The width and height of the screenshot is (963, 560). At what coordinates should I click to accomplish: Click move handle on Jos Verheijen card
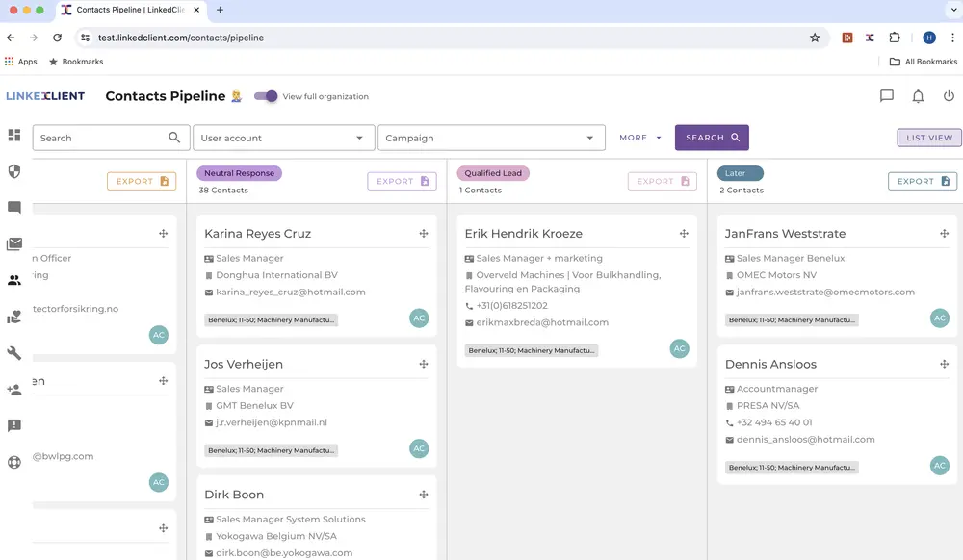click(424, 364)
